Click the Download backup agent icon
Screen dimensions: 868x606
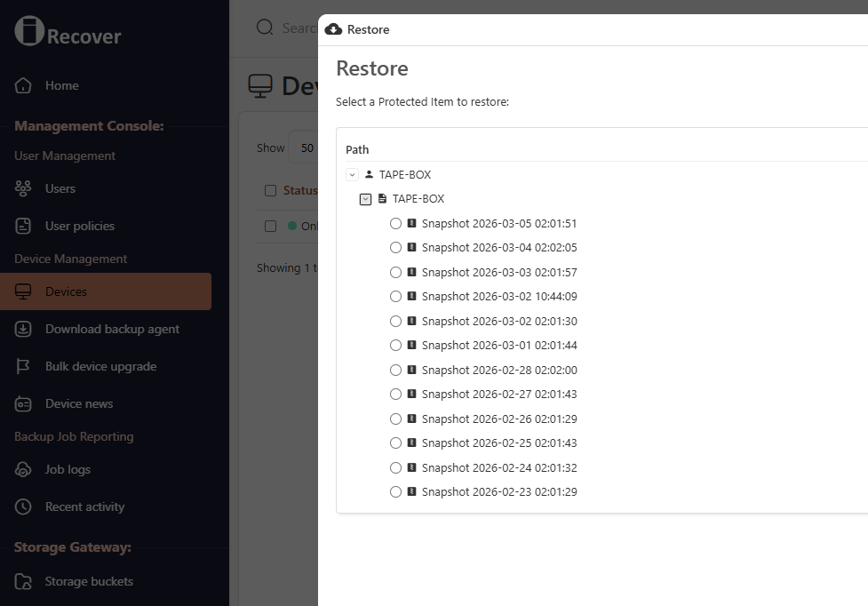21,329
